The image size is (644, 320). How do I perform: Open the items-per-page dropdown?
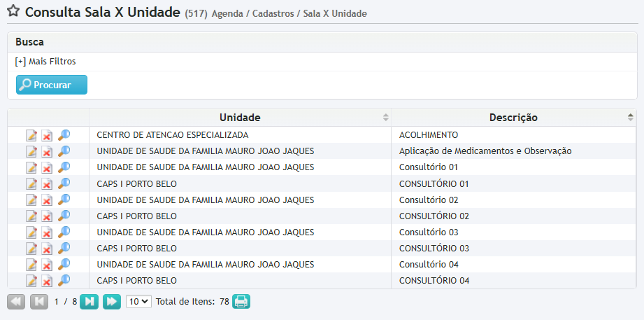pyautogui.click(x=138, y=302)
